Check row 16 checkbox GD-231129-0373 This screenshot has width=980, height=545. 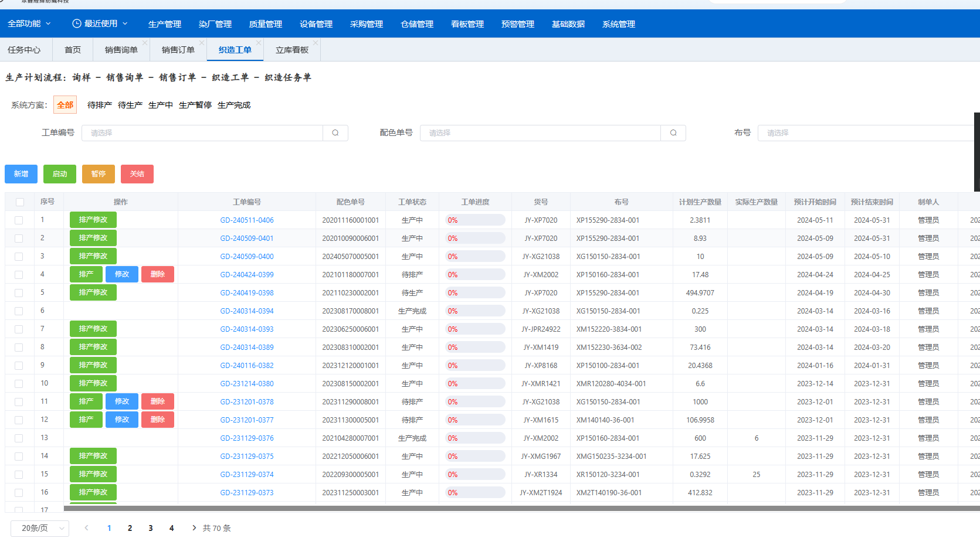pos(19,493)
